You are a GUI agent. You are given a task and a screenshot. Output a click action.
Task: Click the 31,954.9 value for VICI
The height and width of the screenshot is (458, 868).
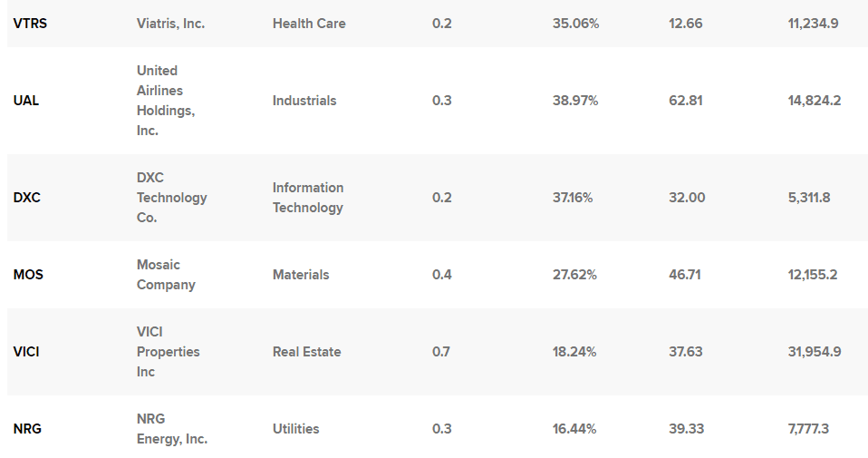[x=815, y=352]
